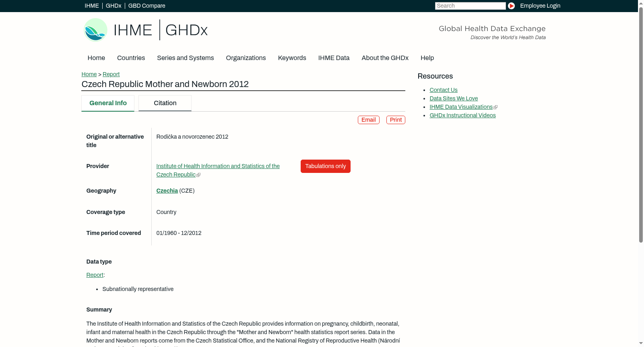Open Series and Systems menu item
Viewport: 644px width, 347px height.
(186, 58)
